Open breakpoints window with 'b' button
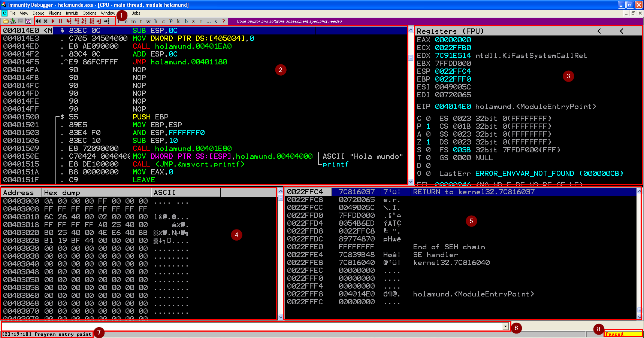644x338 pixels. [186, 21]
